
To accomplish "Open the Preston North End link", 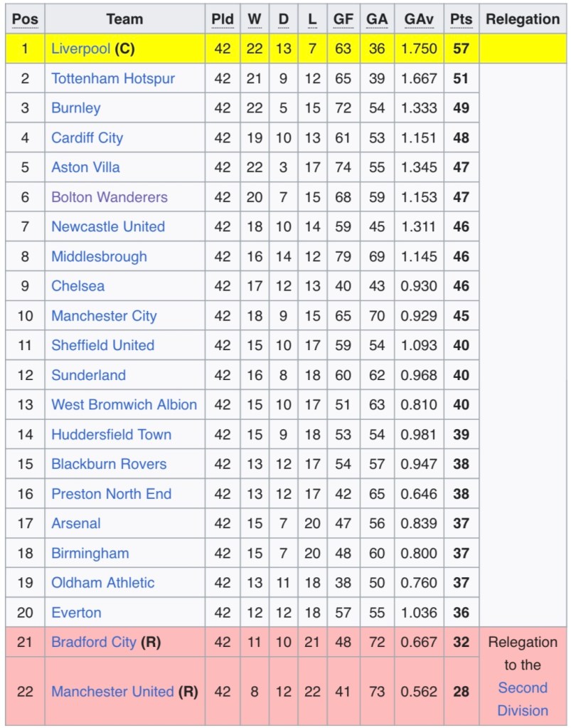I will [x=111, y=494].
